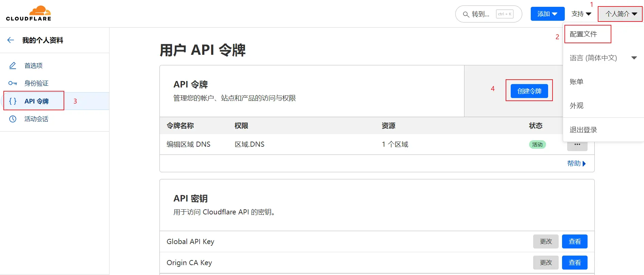Image resolution: width=644 pixels, height=275 pixels.
Task: Select 配置文件 from the profile menu
Action: 583,34
